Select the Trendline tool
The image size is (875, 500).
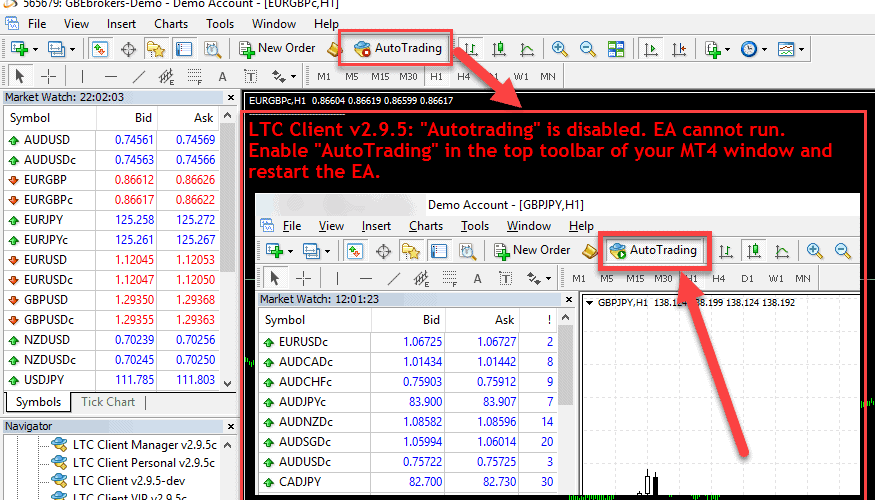coord(139,76)
